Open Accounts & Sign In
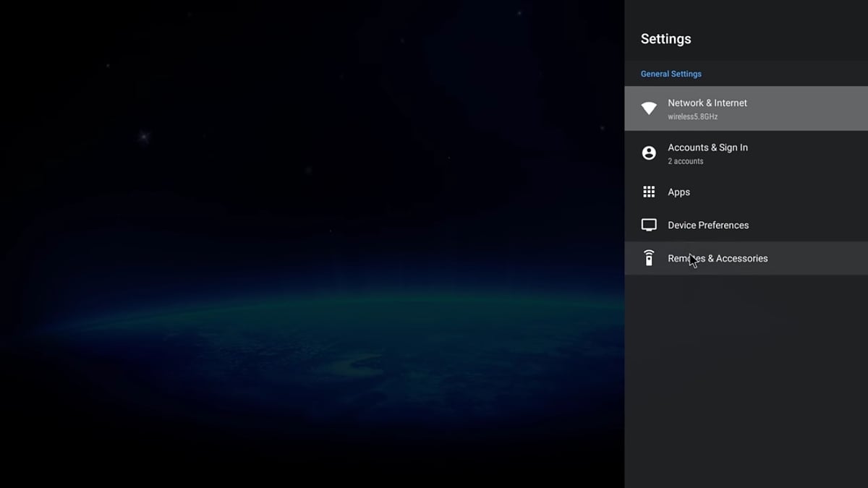868x488 pixels. (x=707, y=147)
